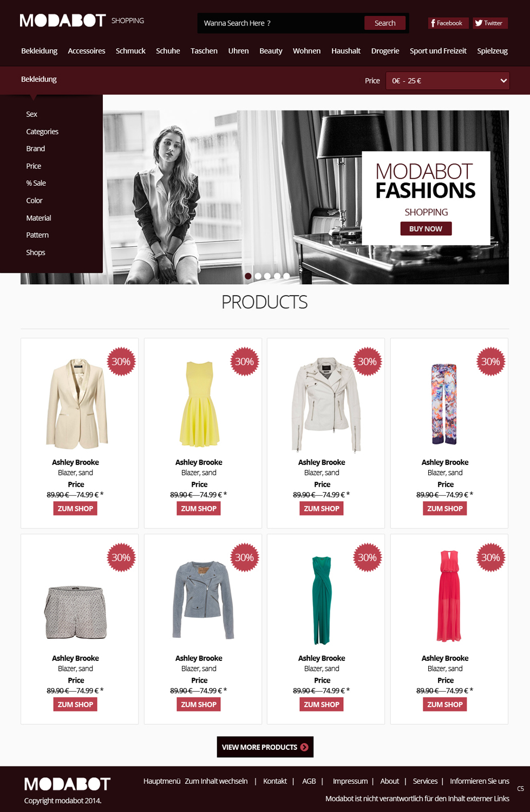This screenshot has width=530, height=812.
Task: Open the Schuhe menu item
Action: (168, 51)
